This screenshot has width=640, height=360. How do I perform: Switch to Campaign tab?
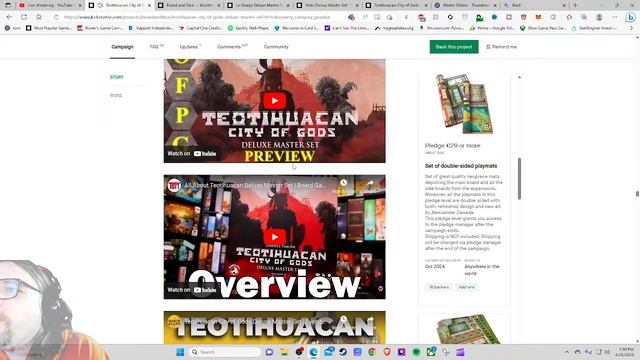click(122, 47)
